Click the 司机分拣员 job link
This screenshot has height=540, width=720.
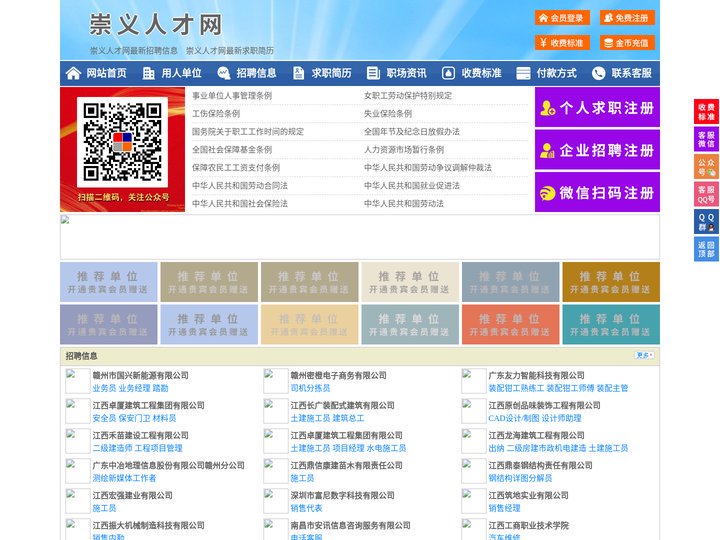[310, 388]
